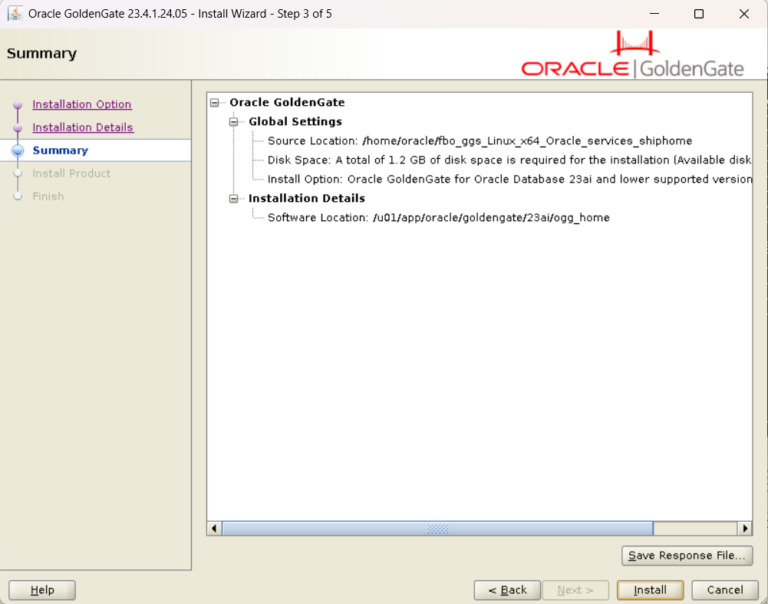This screenshot has width=768, height=604.
Task: Collapse the Global Settings node
Action: 234,121
